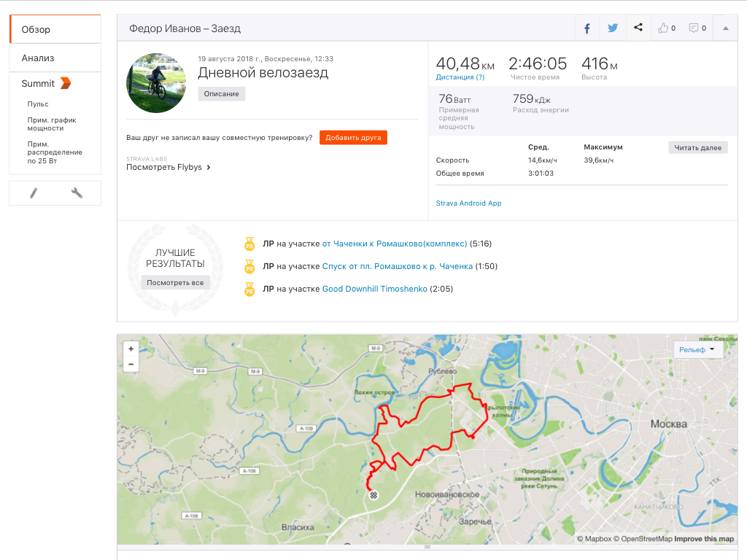Image resolution: width=747 pixels, height=560 pixels.
Task: Select the Пульс sidebar item
Action: 38,104
